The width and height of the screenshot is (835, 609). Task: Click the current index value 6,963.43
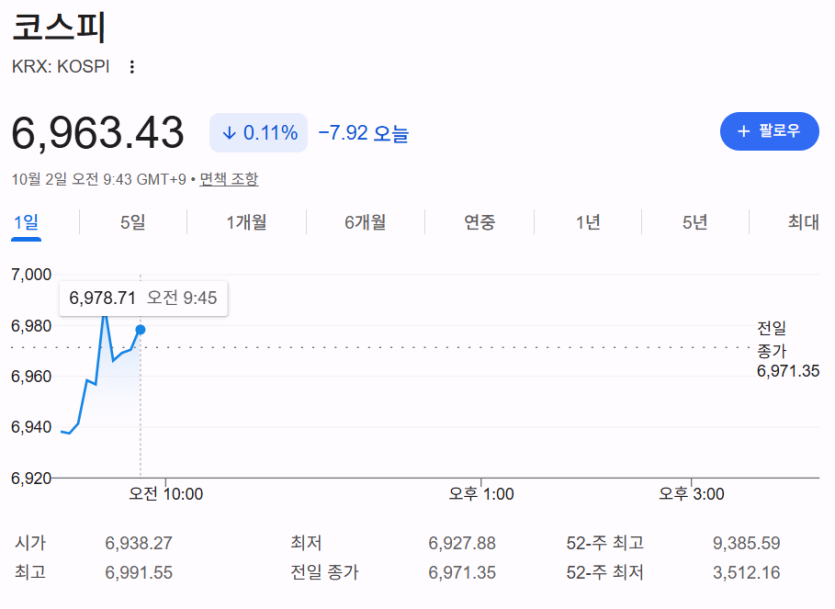(98, 133)
